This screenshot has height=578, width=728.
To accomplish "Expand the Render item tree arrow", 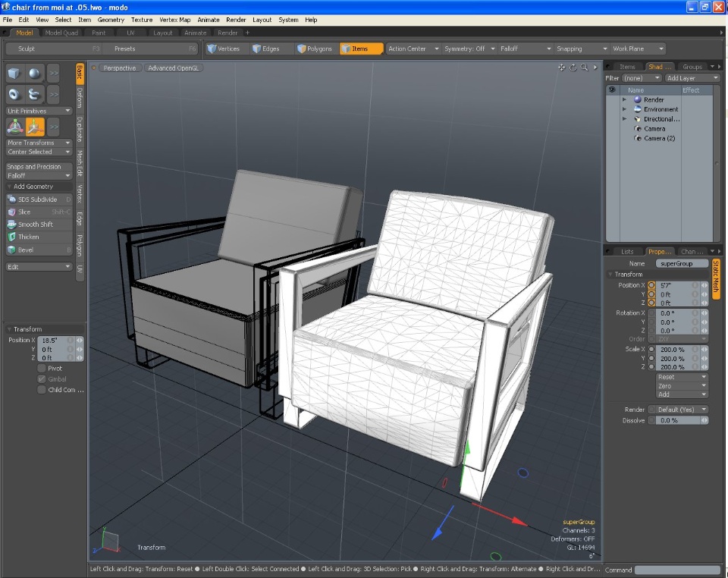I will [624, 100].
